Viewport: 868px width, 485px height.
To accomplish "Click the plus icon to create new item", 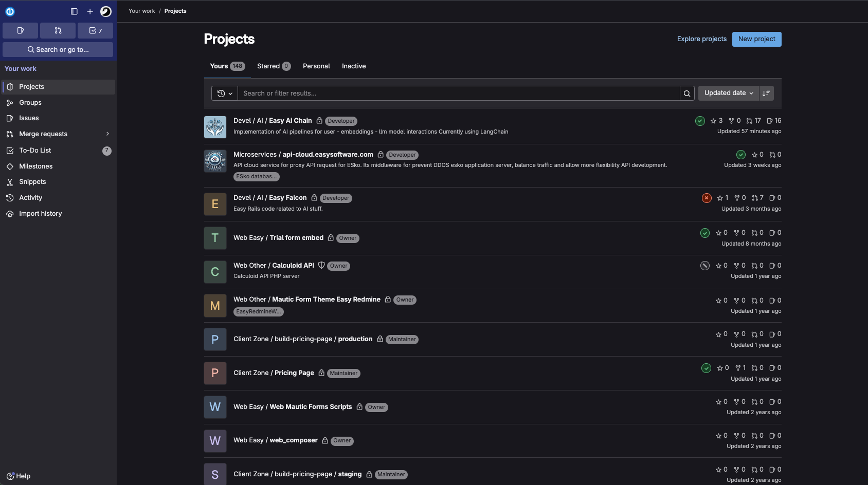I will pos(90,11).
